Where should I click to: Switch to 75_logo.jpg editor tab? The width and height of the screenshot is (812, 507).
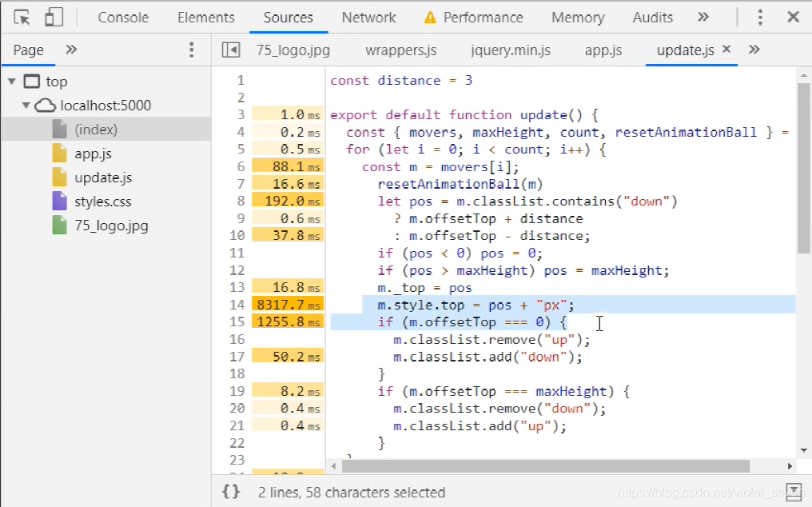click(293, 50)
